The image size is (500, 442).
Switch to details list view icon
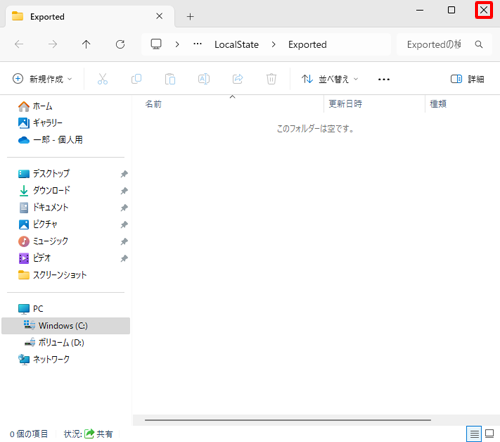click(x=474, y=434)
